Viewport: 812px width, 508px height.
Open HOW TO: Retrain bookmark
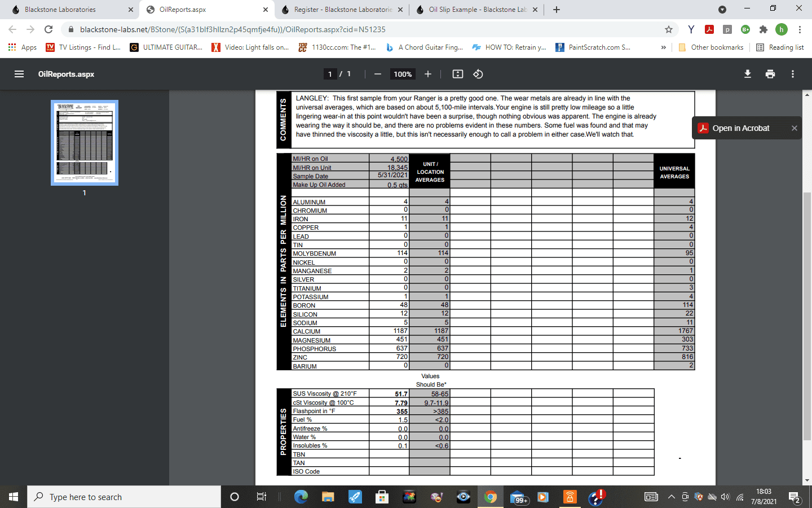[509, 47]
